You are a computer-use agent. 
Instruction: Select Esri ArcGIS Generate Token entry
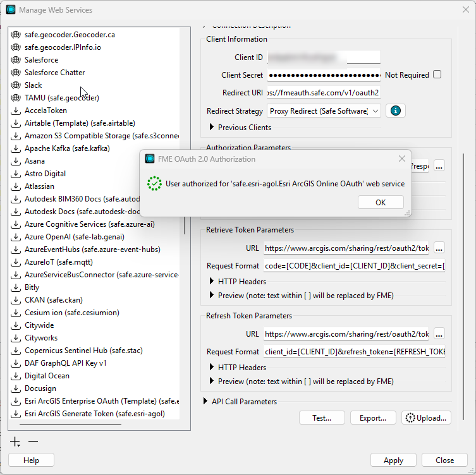pos(95,414)
